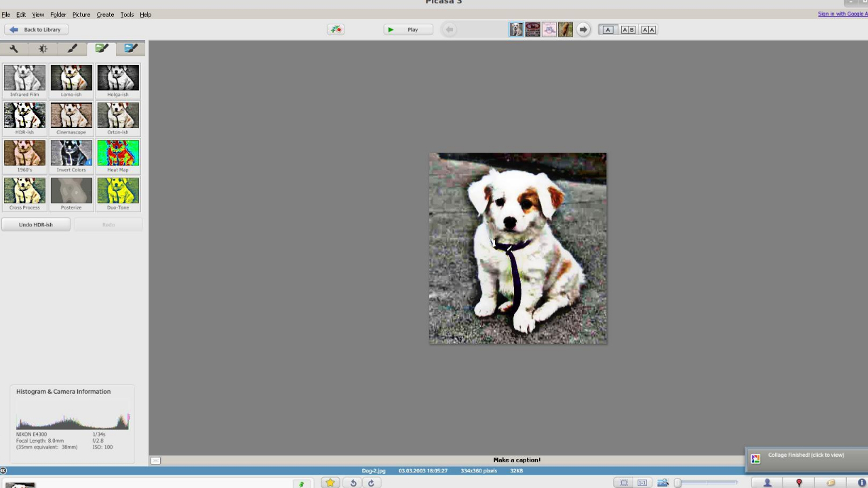Open the Tools menu

tap(127, 14)
